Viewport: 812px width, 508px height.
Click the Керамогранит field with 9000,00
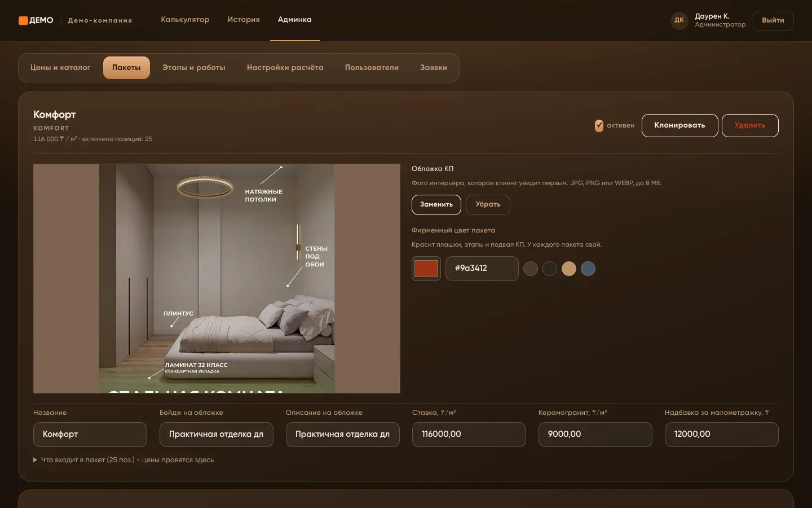click(x=595, y=435)
